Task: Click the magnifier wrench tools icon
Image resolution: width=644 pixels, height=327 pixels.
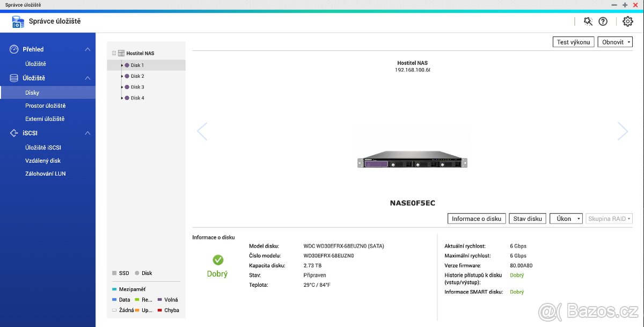Action: (588, 21)
